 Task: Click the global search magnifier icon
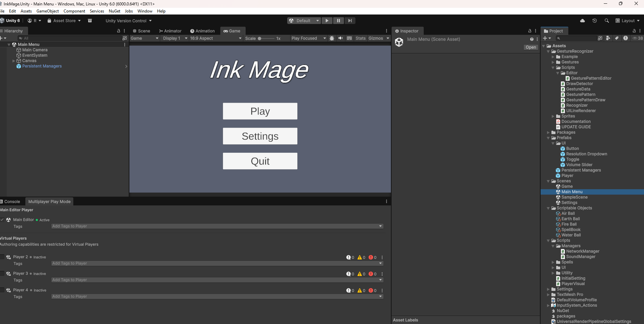click(607, 21)
